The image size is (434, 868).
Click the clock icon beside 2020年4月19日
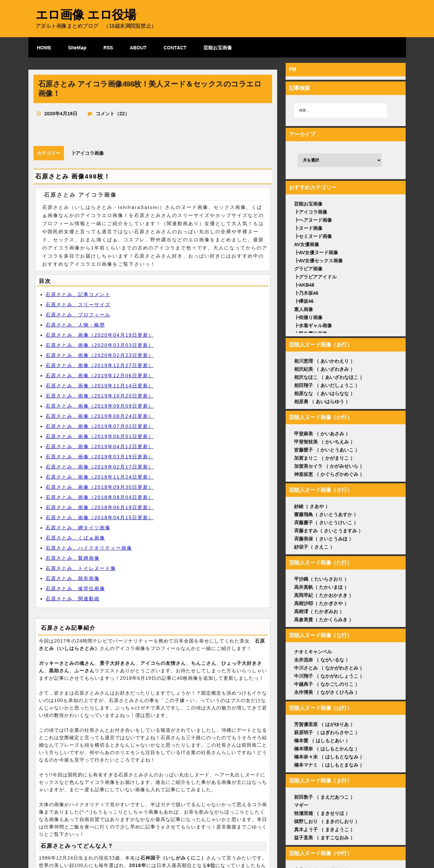coord(39,114)
